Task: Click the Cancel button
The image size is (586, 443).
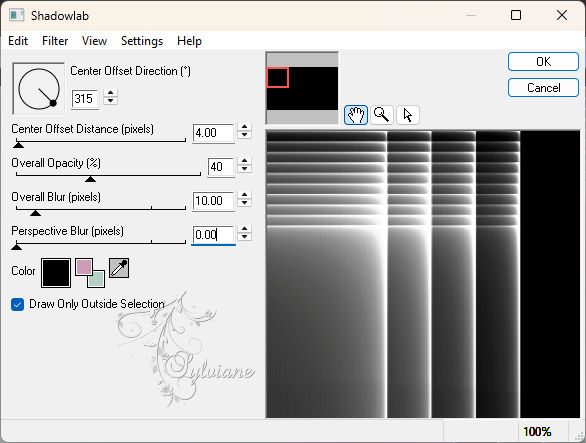Action: click(543, 88)
